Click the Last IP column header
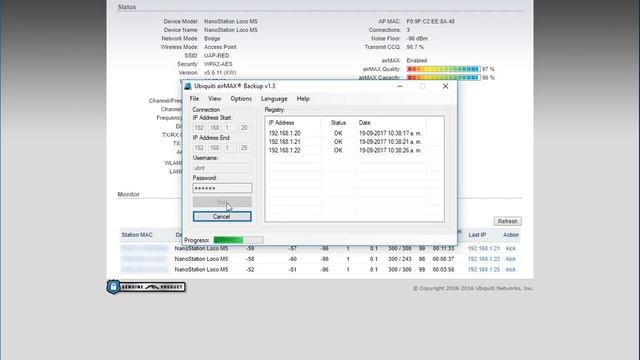 477,235
